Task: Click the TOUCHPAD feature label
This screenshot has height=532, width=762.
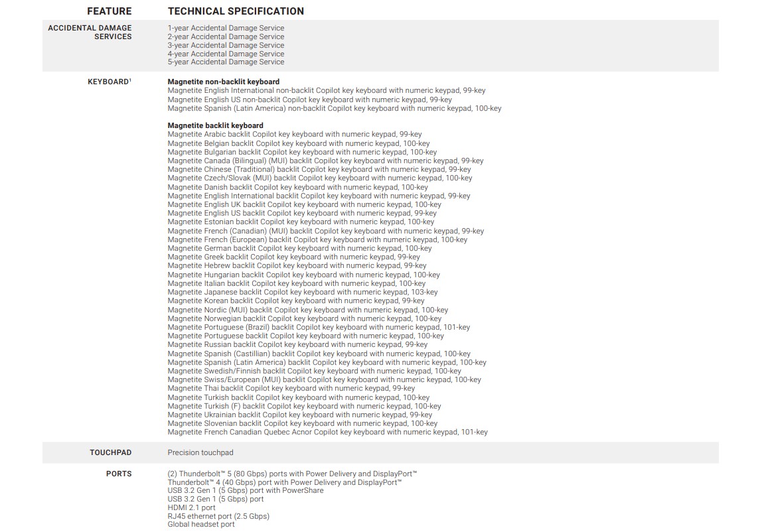Action: point(111,452)
